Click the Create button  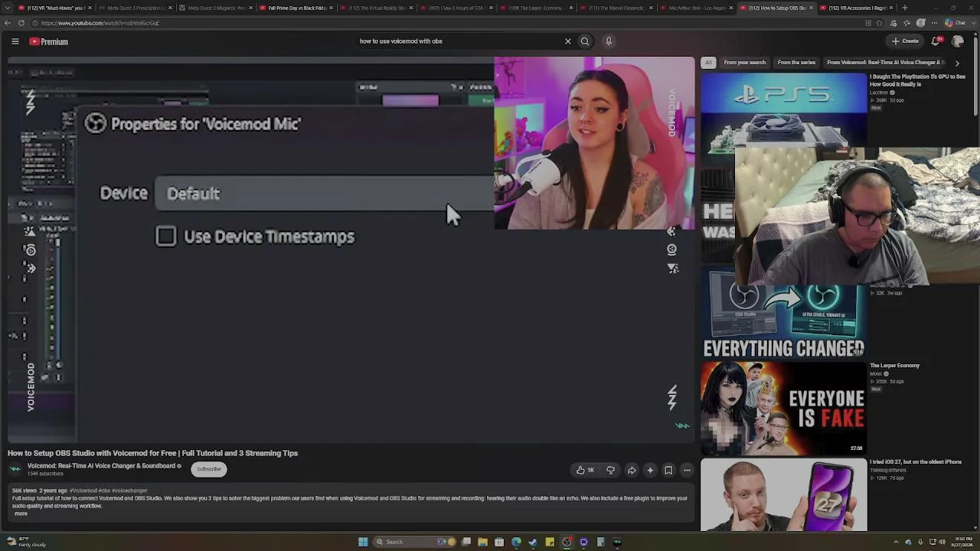tap(905, 41)
